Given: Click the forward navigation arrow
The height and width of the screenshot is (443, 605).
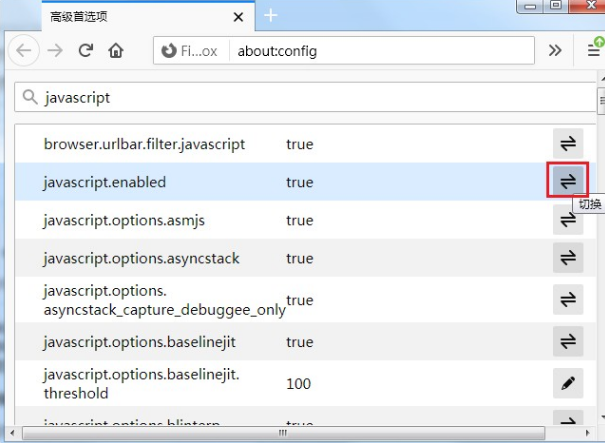Looking at the screenshot, I should coord(55,50).
